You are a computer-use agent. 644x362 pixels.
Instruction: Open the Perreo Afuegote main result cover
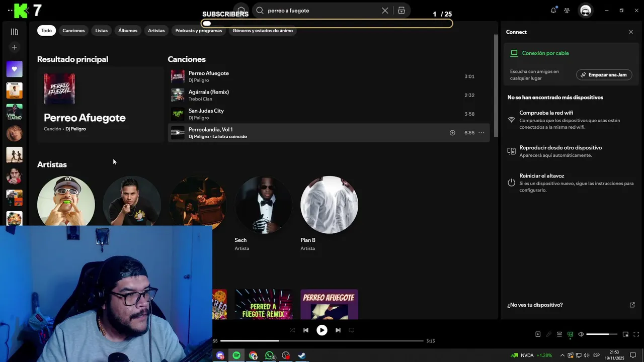[59, 88]
